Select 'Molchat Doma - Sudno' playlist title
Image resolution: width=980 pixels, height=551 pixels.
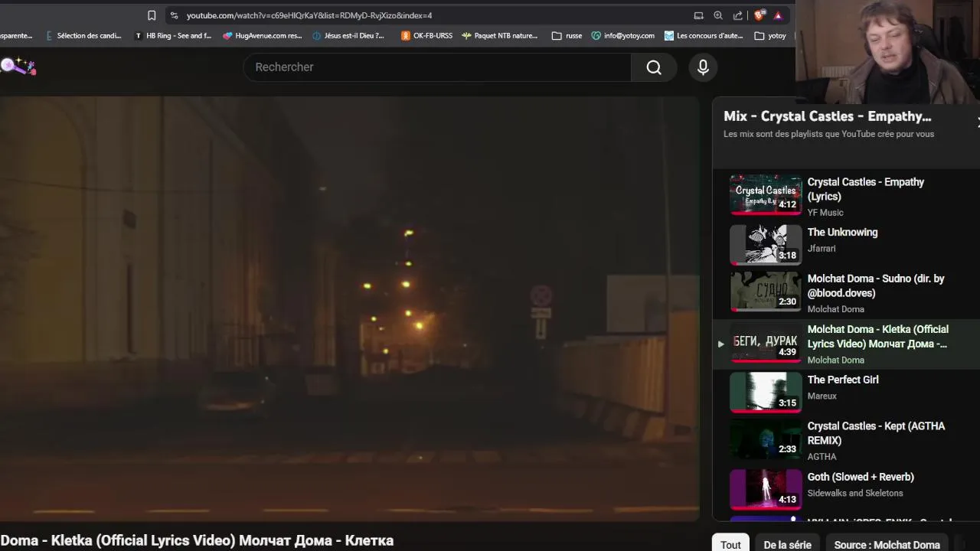pos(876,285)
